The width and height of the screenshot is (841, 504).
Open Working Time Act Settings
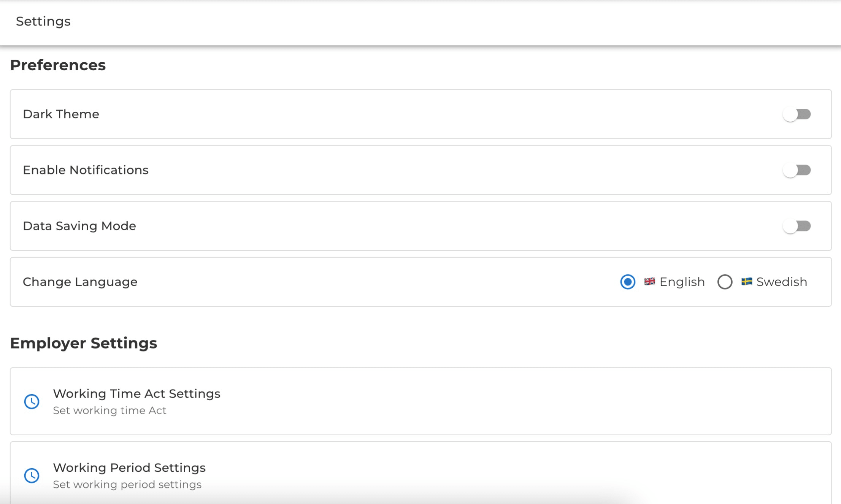click(x=421, y=401)
